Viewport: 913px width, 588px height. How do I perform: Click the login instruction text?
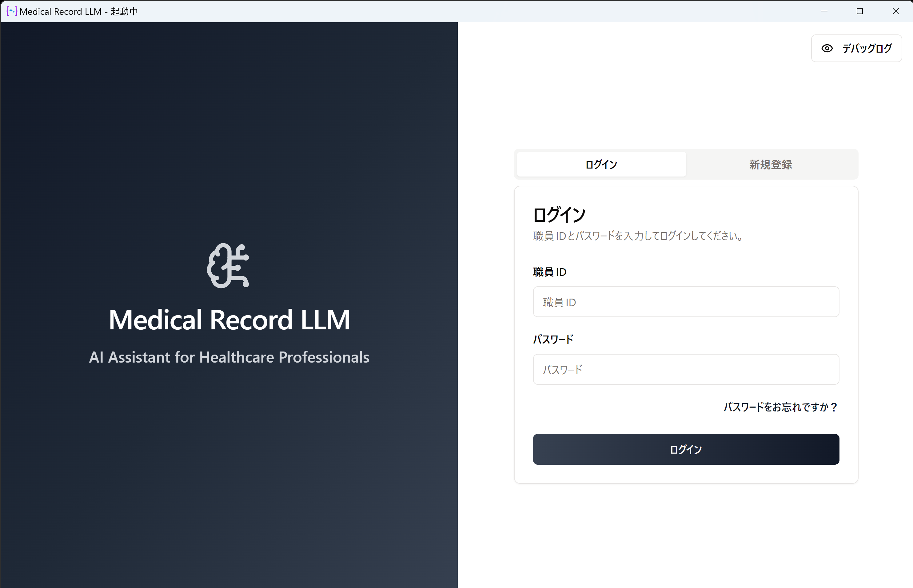(637, 236)
